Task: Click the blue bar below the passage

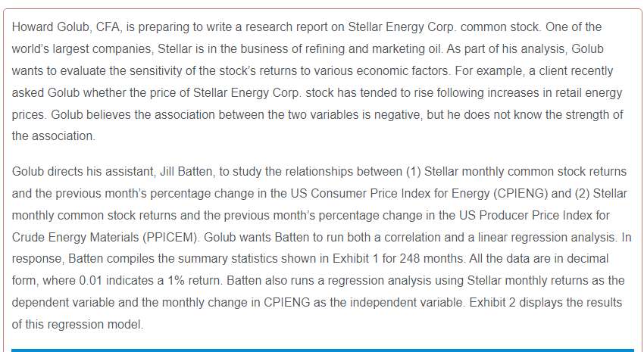Action: [x=323, y=350]
